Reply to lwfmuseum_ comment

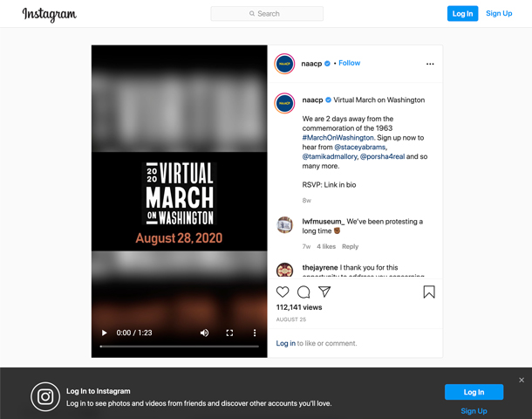pyautogui.click(x=350, y=246)
